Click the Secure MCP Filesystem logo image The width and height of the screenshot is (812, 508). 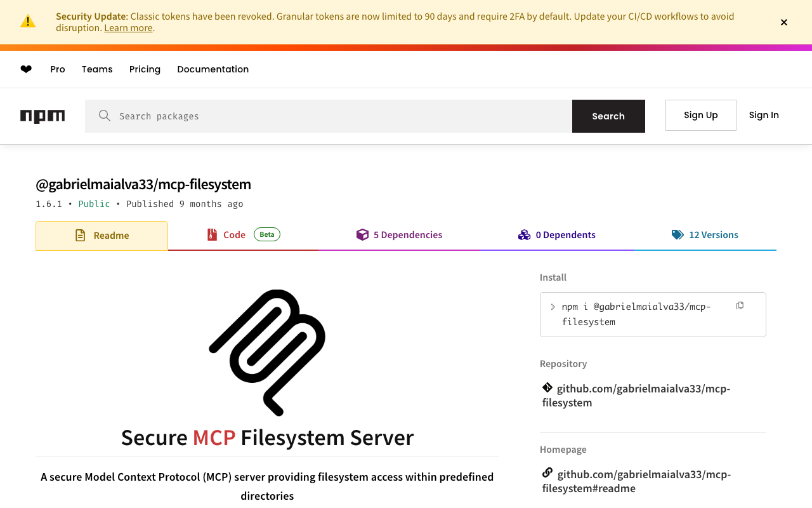(267, 352)
